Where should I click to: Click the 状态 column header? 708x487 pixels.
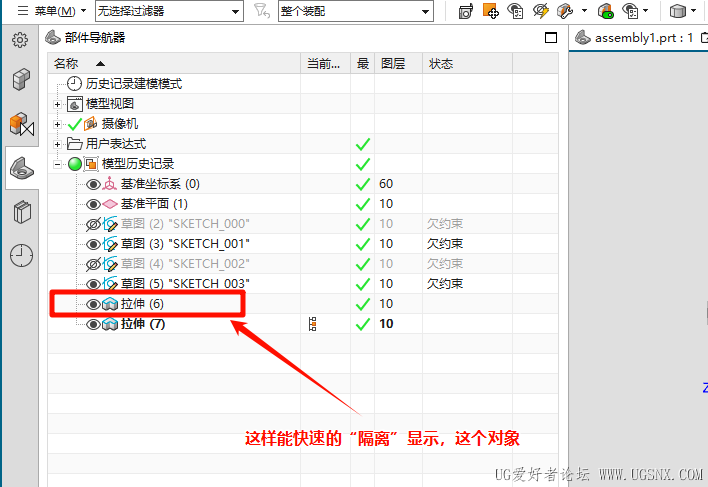[x=467, y=64]
